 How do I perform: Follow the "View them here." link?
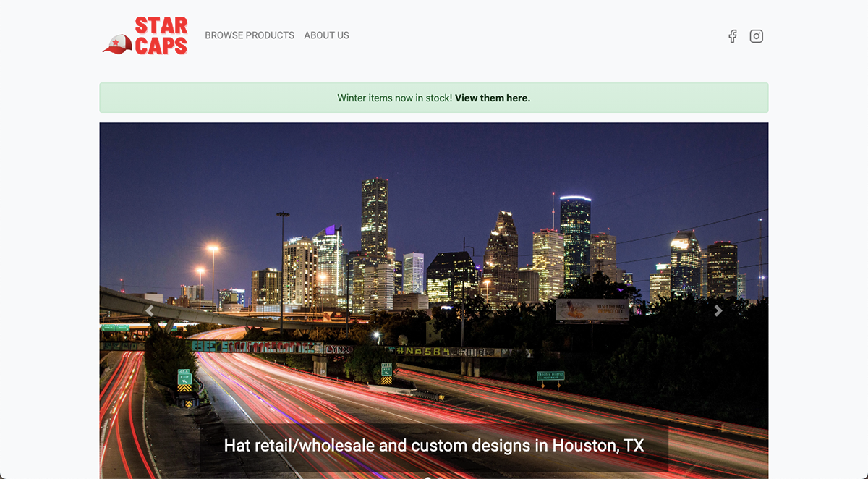coord(492,98)
